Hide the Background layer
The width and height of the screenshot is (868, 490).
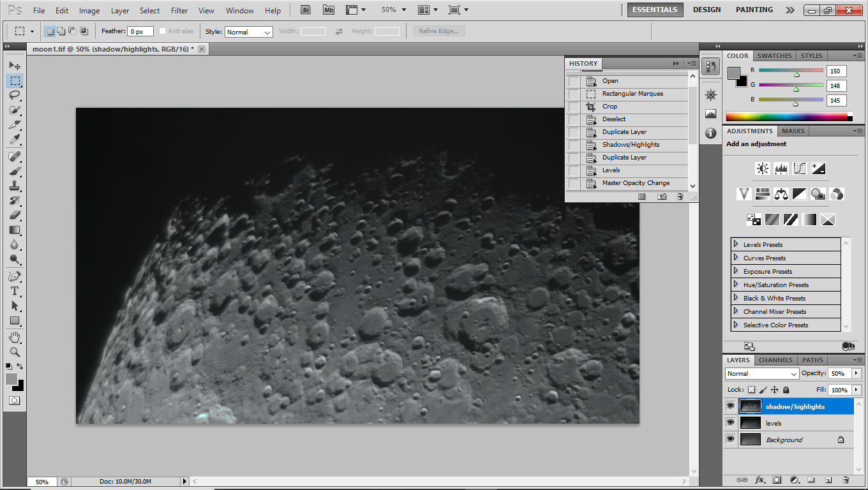730,439
